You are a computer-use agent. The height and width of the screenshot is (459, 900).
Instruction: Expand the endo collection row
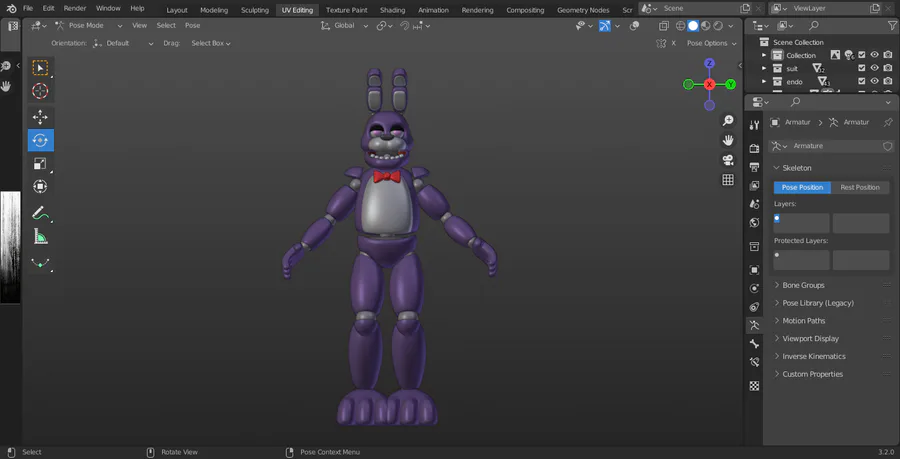coord(764,82)
